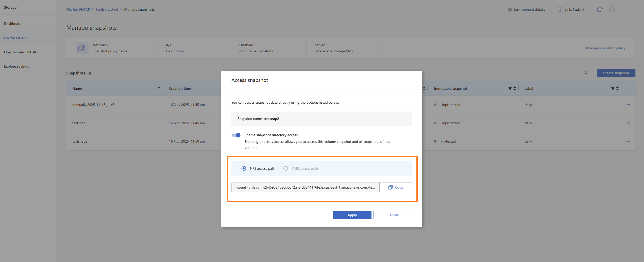Sort by Name ascending arrow
The height and width of the screenshot is (262, 644).
click(x=159, y=88)
